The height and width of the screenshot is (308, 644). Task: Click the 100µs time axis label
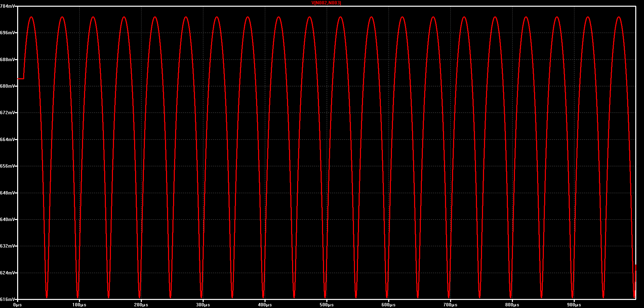point(79,305)
